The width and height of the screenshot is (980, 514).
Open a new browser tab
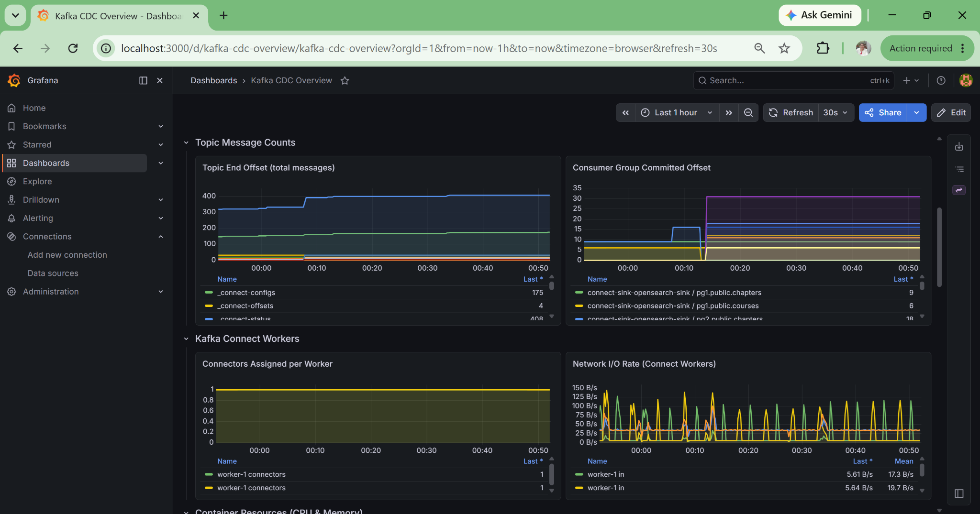tap(223, 15)
